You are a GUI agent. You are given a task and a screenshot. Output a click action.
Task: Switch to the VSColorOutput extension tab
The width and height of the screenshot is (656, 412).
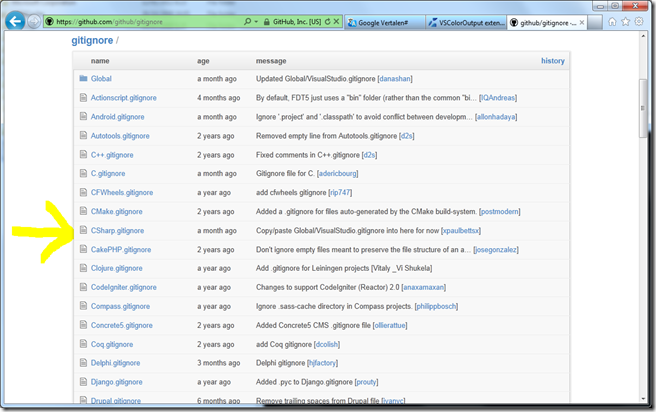(x=466, y=23)
